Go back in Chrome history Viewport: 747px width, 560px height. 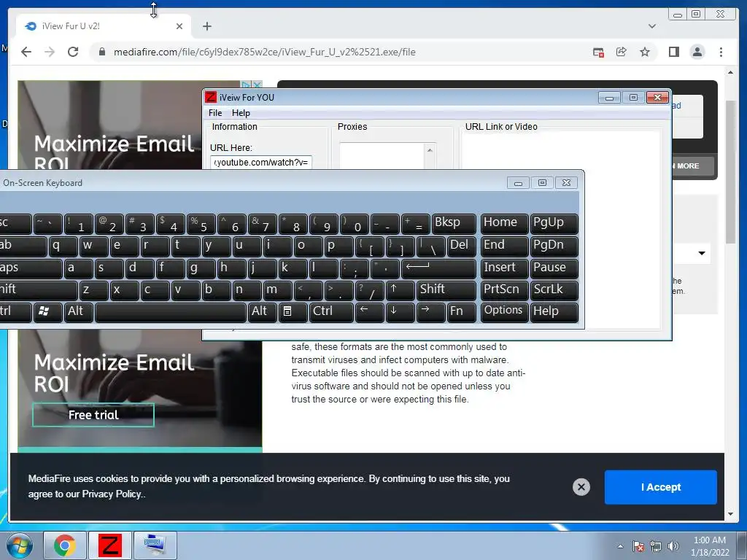[26, 52]
